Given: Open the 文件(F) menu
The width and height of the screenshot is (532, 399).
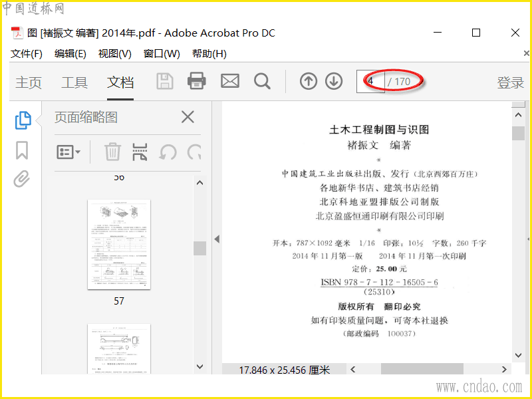Looking at the screenshot, I should click(x=27, y=54).
